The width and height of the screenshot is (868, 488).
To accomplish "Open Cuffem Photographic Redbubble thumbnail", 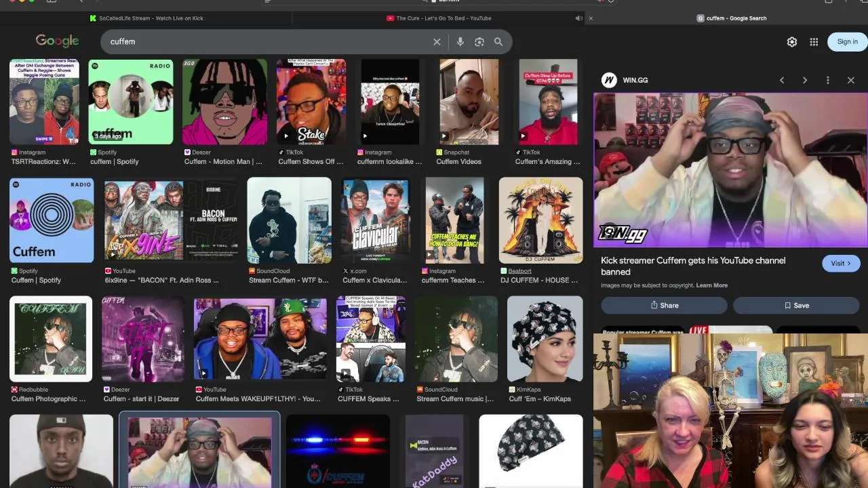I will (51, 339).
